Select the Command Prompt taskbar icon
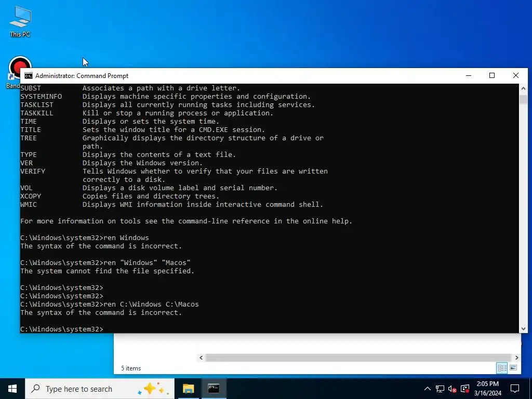This screenshot has height=399, width=532. [x=214, y=389]
